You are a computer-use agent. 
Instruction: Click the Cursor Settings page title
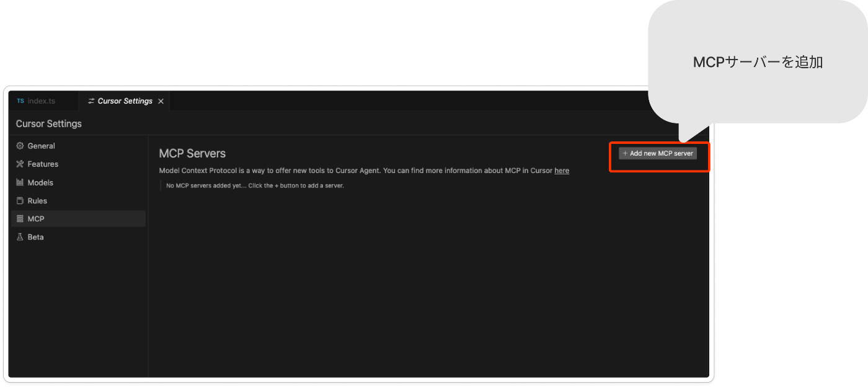tap(49, 123)
